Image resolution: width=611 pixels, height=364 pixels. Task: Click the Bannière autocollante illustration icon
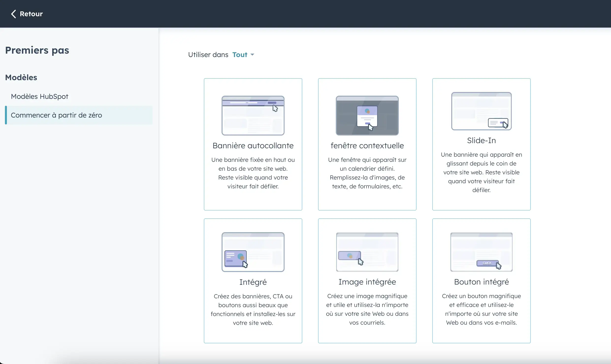(253, 115)
